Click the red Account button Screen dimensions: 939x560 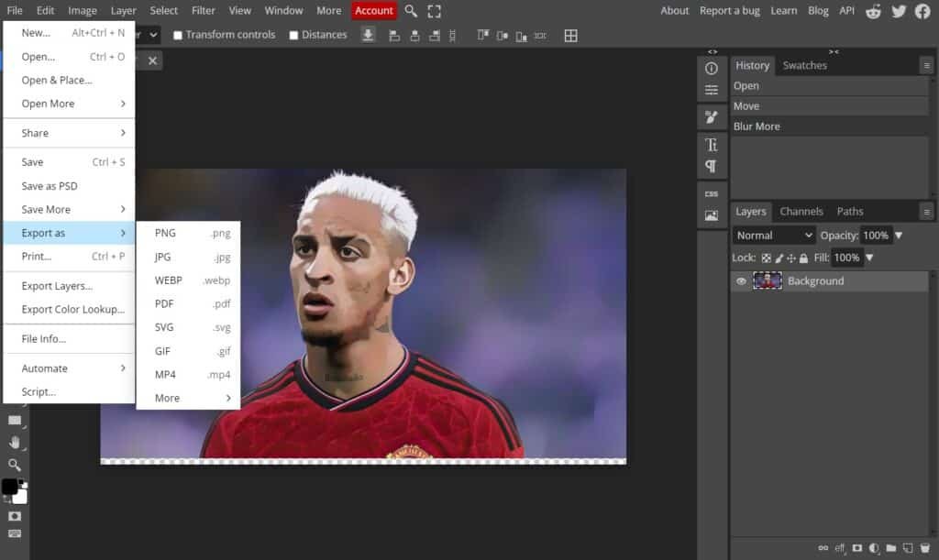[x=374, y=11]
